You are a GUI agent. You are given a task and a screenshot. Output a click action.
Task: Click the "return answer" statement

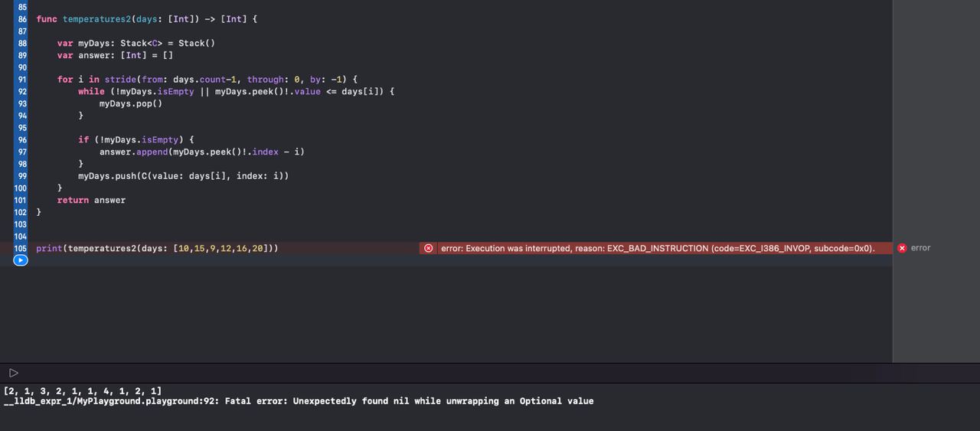tap(91, 201)
